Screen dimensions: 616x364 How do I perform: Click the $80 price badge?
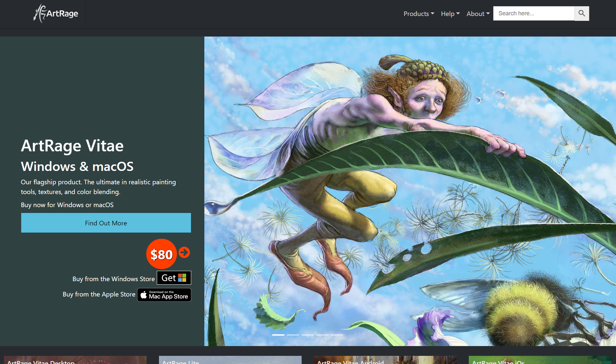click(x=162, y=254)
